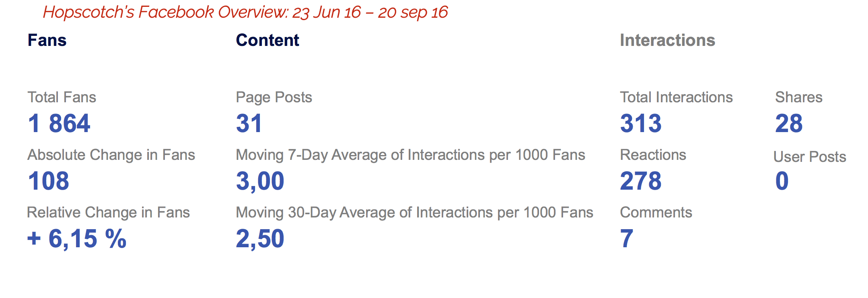Click the Moving 7-Day Average label
This screenshot has width=868, height=298.
tap(410, 155)
